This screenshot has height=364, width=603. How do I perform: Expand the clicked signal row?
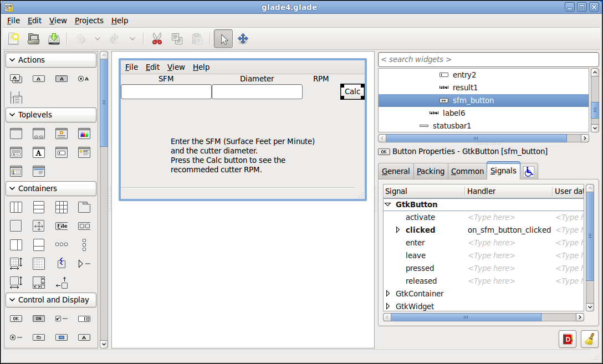(x=398, y=230)
